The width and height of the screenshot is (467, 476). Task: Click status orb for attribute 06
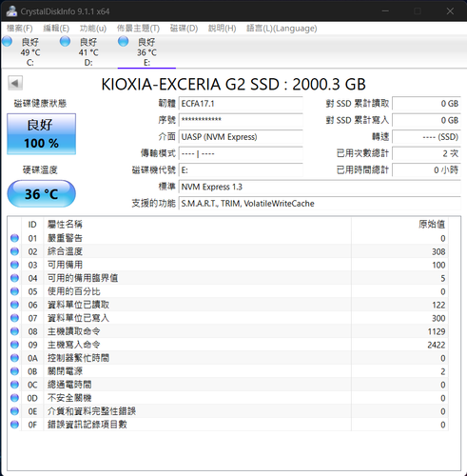(x=14, y=305)
